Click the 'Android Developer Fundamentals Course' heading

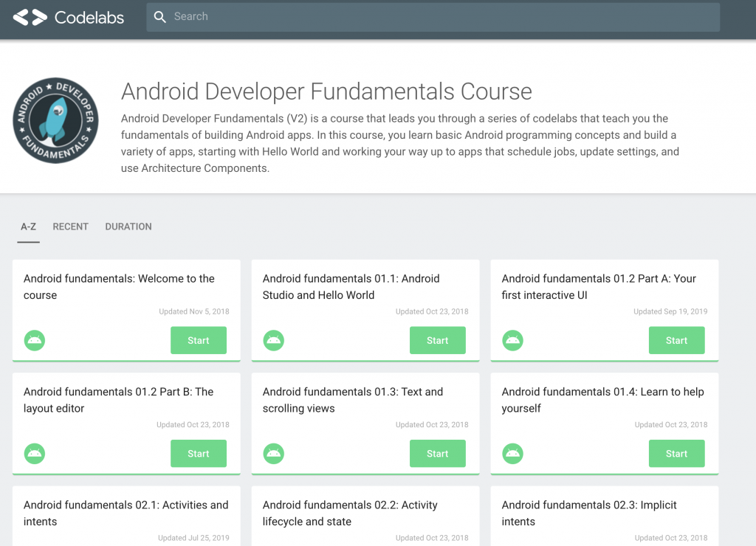(x=326, y=91)
